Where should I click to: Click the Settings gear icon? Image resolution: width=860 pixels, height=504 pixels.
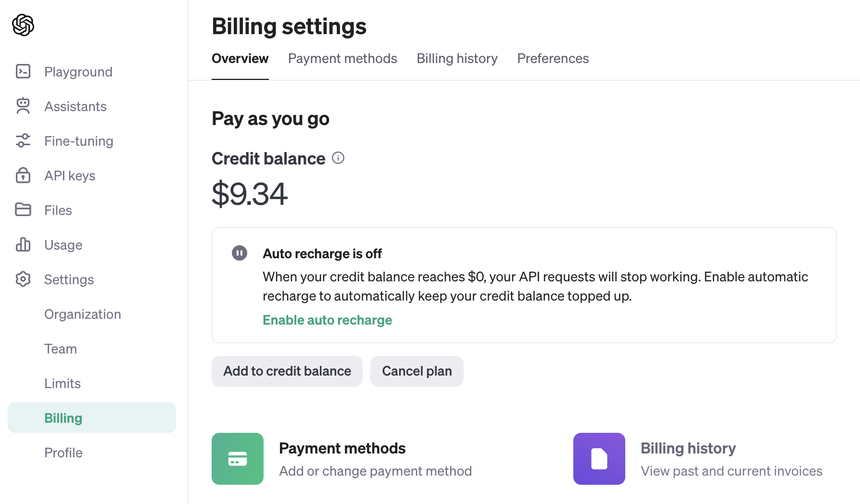click(23, 279)
